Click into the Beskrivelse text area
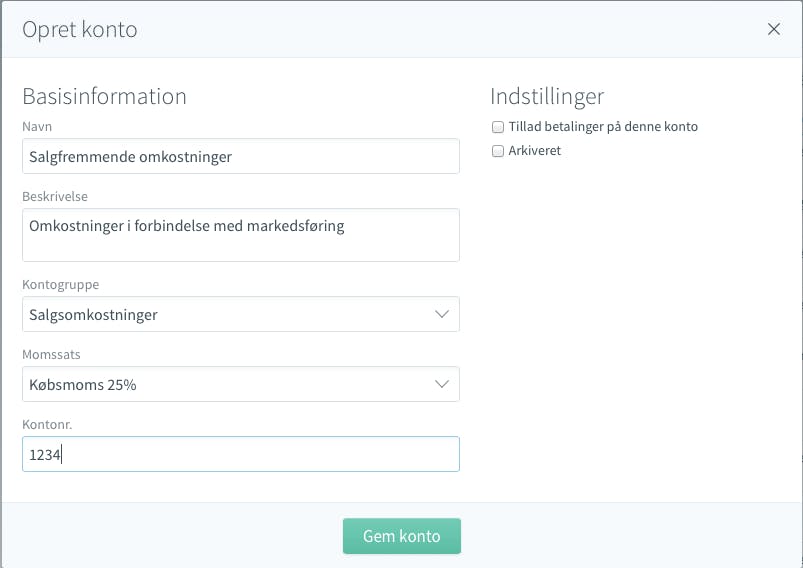This screenshot has height=568, width=803. [241, 235]
